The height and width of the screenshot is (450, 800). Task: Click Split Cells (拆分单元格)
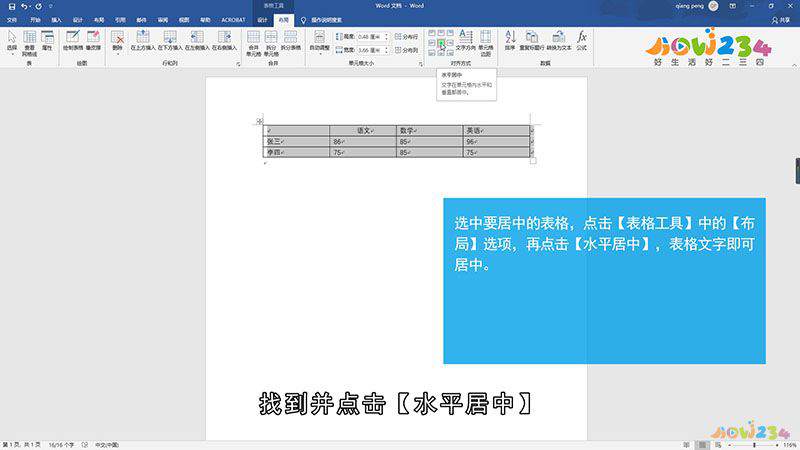(x=271, y=43)
